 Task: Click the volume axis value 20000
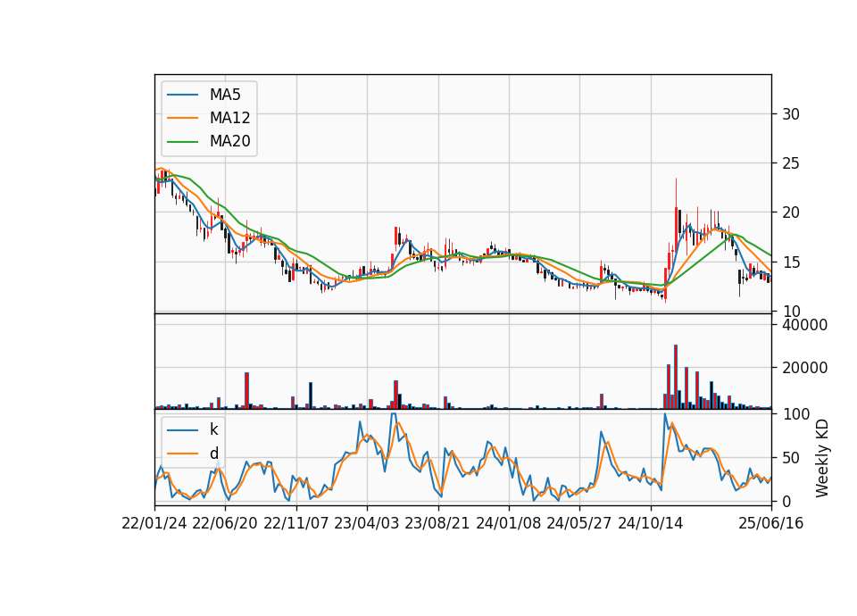tap(804, 369)
